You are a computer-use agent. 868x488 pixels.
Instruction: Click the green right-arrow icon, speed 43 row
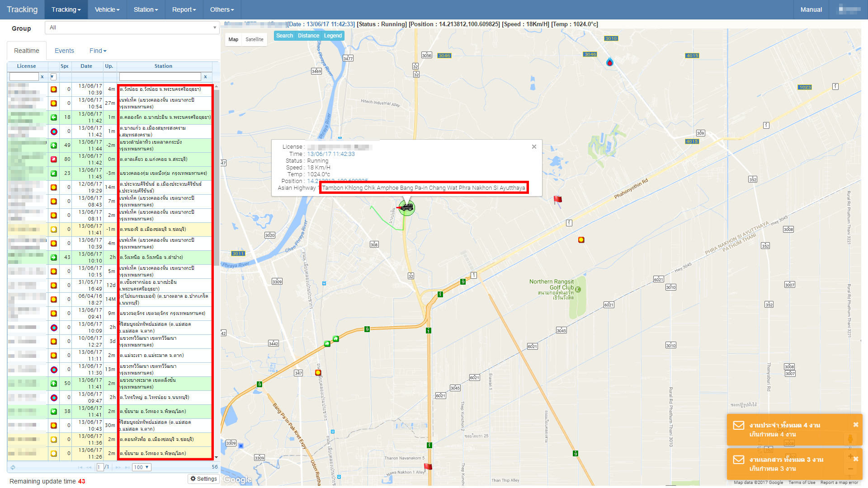54,258
